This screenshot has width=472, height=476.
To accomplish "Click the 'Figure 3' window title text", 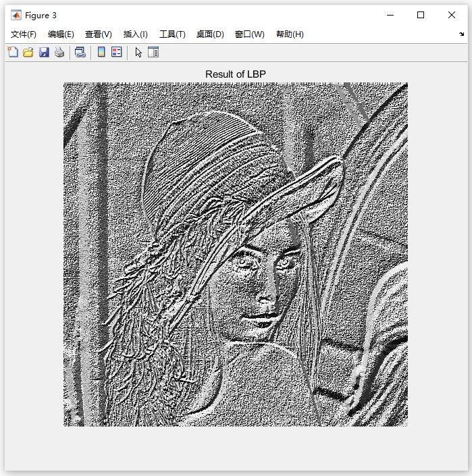I will (x=41, y=16).
